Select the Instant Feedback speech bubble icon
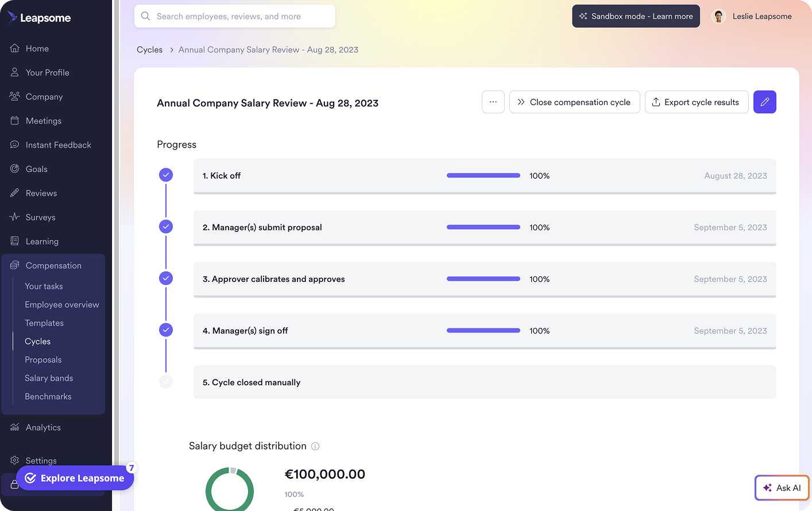This screenshot has height=511, width=812. 13,145
